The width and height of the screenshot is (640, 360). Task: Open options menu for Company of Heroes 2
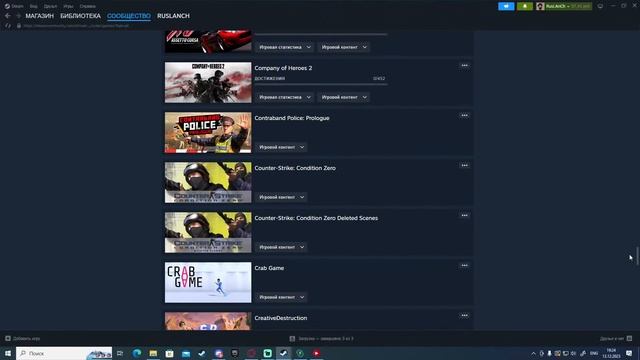pos(464,65)
